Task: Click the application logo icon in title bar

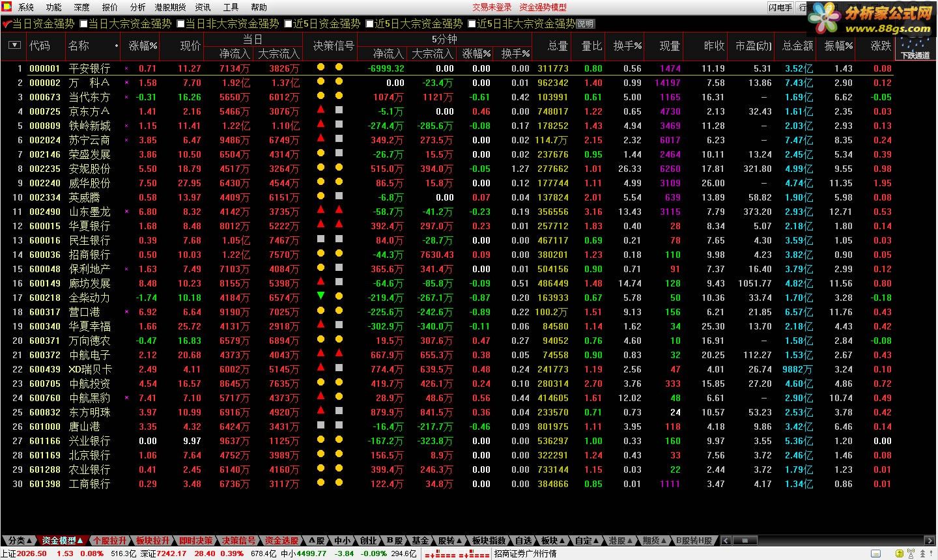Action: 5,7
